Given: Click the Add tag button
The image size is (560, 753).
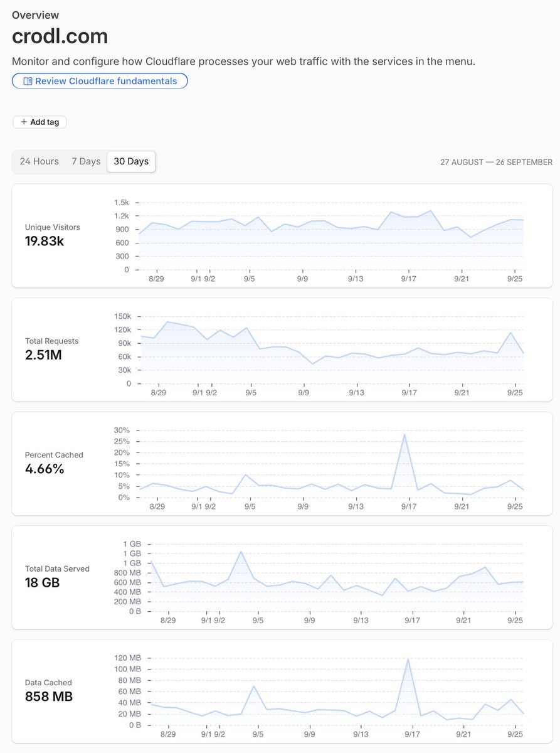Looking at the screenshot, I should (40, 122).
